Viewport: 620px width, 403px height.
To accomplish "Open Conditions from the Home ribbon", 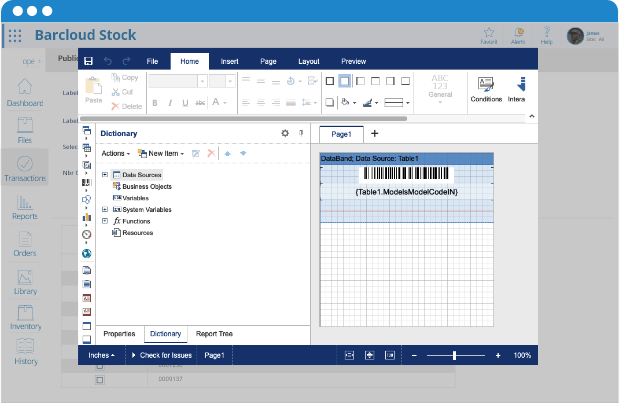I will pyautogui.click(x=486, y=90).
